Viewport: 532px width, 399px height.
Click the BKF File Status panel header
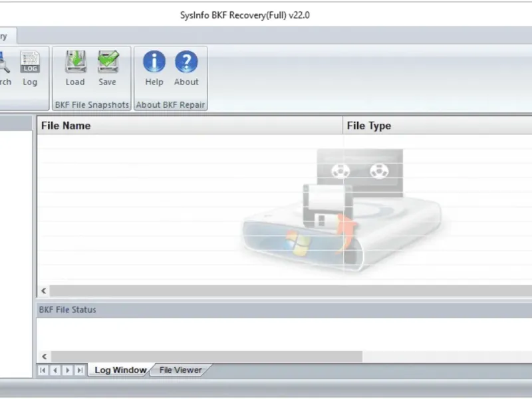[284, 310]
